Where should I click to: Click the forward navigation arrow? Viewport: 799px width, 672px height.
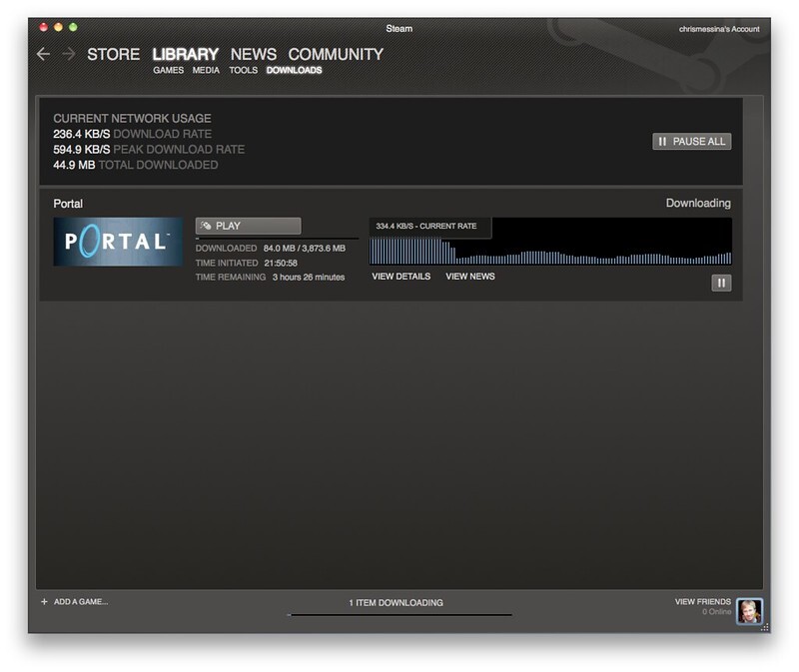pos(69,54)
